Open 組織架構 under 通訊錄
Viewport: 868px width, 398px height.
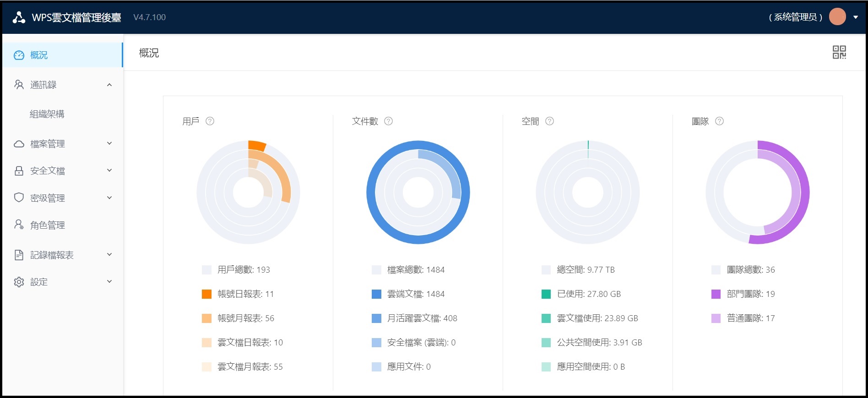coord(47,114)
